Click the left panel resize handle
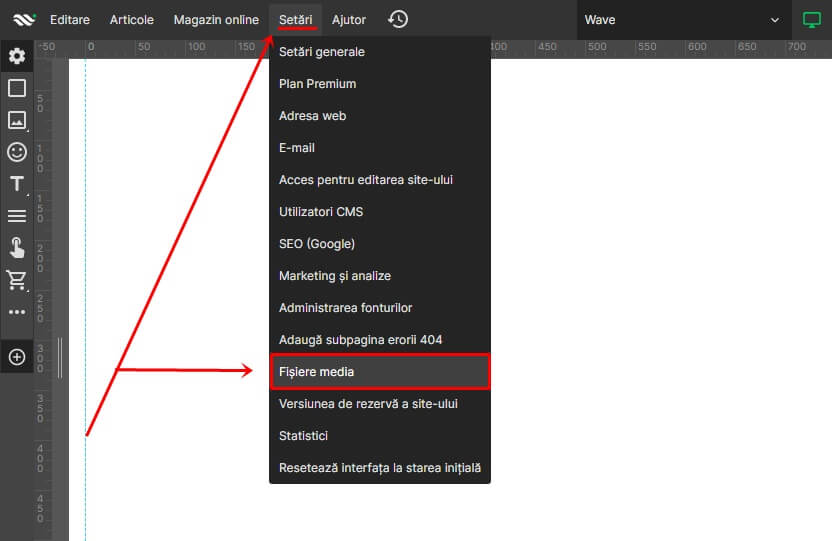 click(x=60, y=358)
